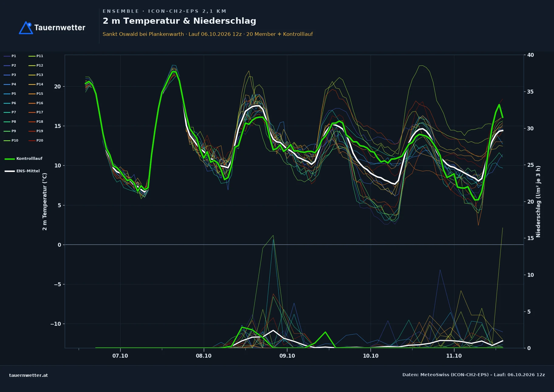Click the P14 legend entry

(x=36, y=84)
